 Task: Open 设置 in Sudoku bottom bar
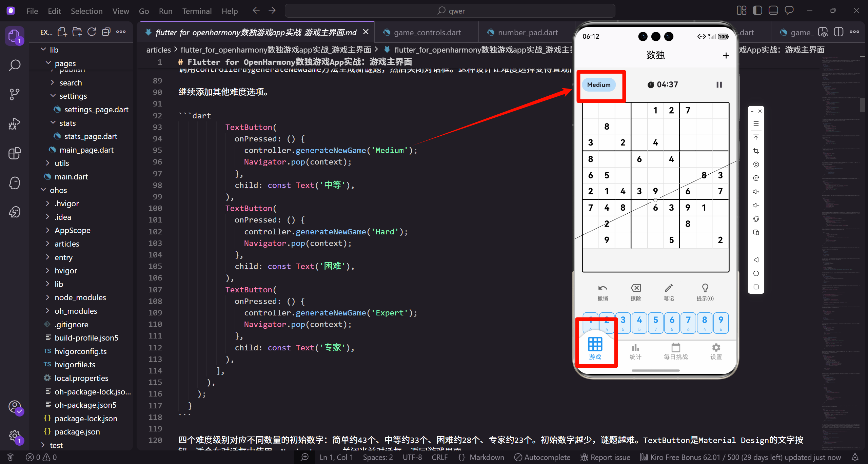coord(716,352)
